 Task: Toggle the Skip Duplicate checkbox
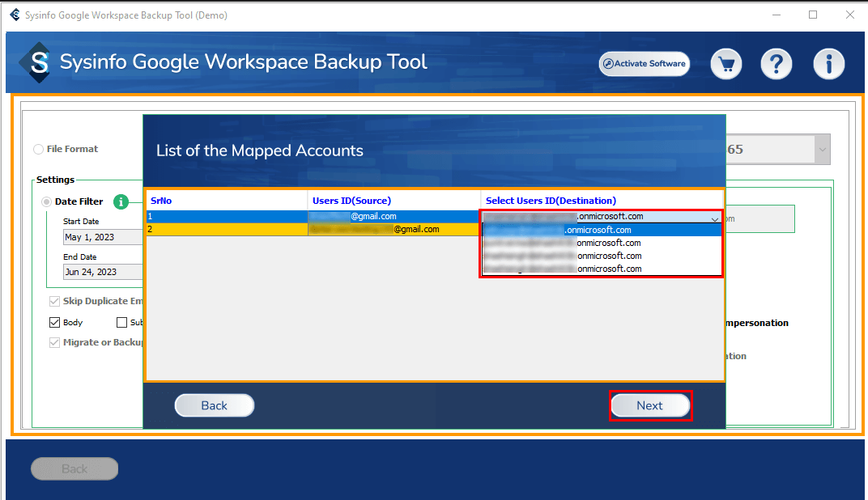click(55, 301)
